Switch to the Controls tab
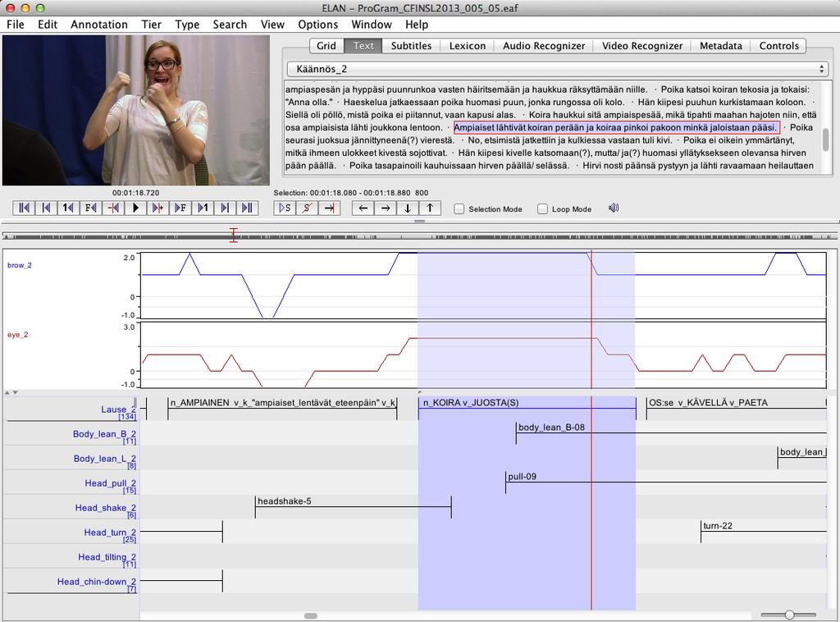 pyautogui.click(x=779, y=45)
